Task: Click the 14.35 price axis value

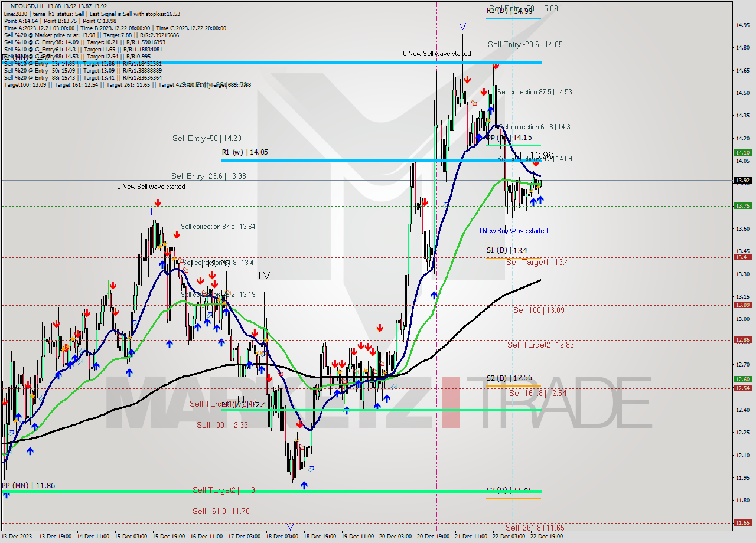Action: tap(742, 116)
